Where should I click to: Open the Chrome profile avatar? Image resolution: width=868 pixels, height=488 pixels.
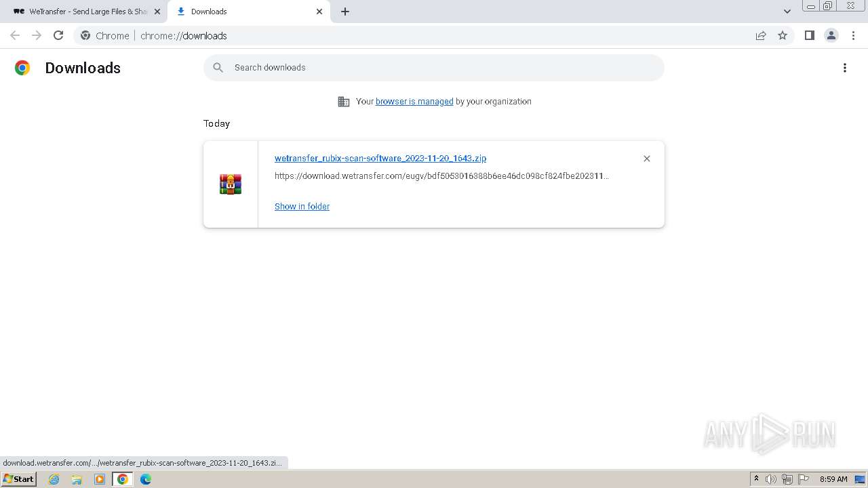click(x=831, y=35)
